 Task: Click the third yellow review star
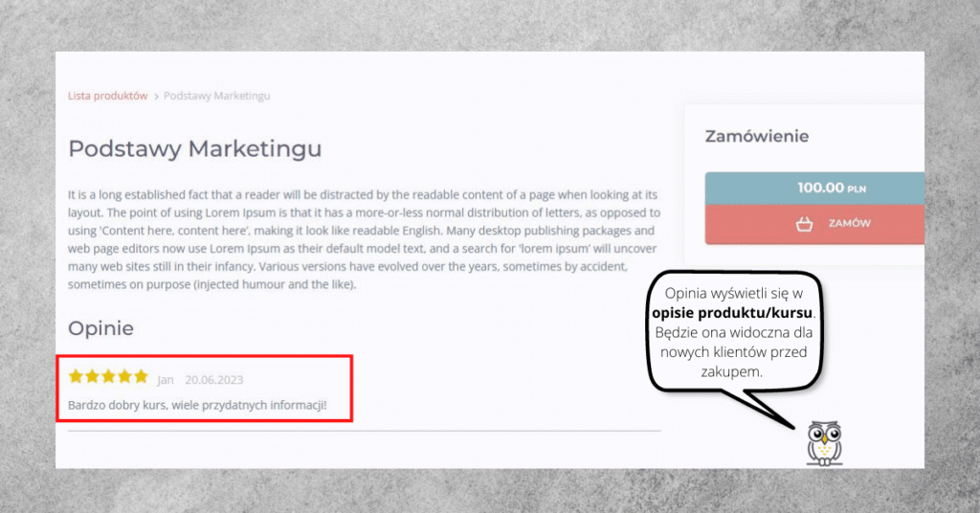(x=108, y=376)
